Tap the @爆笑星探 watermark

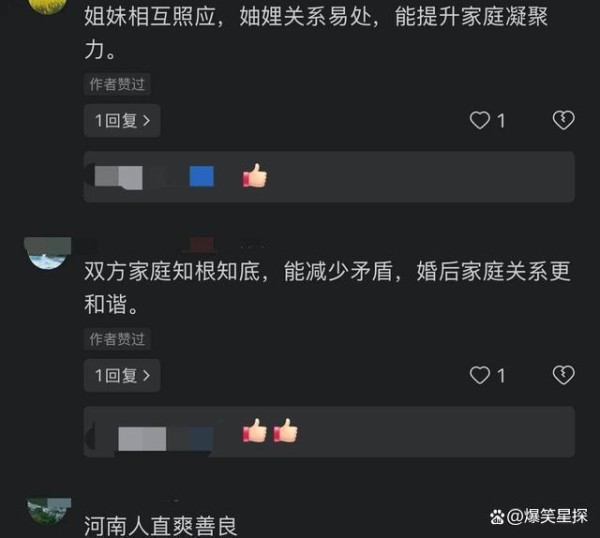(x=539, y=517)
